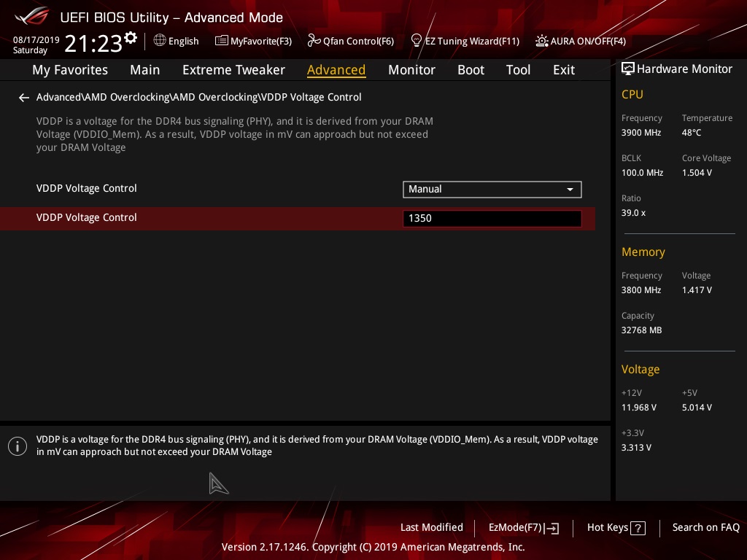The image size is (747, 560).
Task: Select the Advanced tab
Action: 336,70
